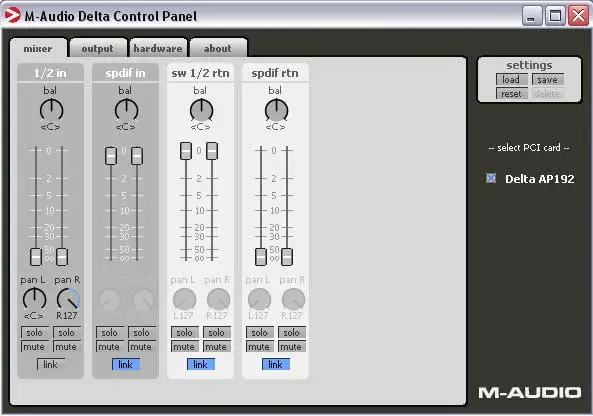Click the sw 1/2 rtn pan R knob

click(218, 299)
